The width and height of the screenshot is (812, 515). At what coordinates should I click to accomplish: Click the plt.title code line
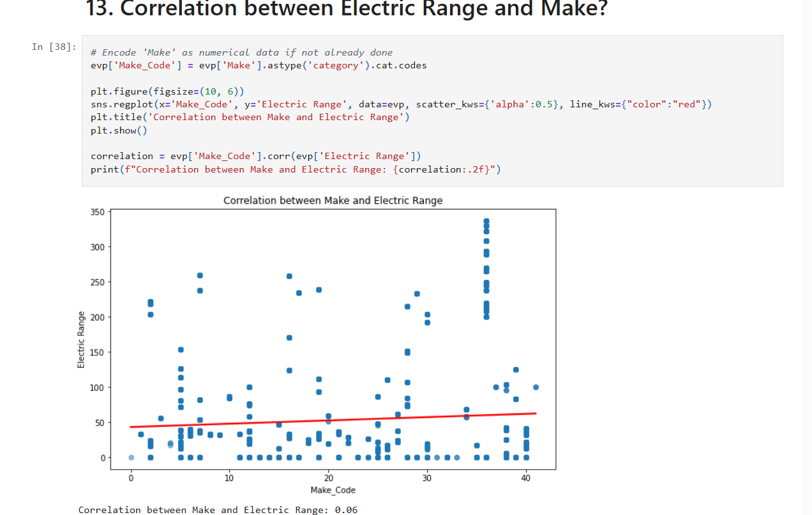(250, 117)
